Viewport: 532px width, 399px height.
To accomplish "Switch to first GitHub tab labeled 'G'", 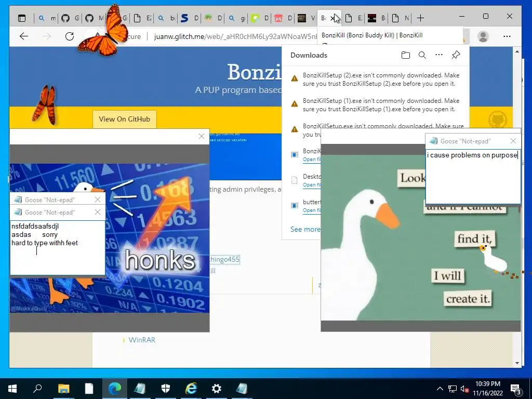I will pos(71,18).
